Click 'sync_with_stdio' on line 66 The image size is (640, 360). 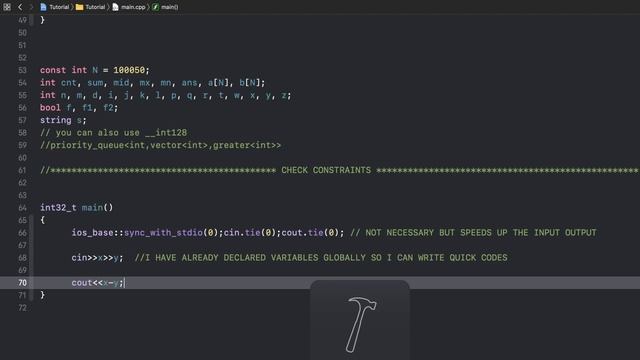point(163,233)
